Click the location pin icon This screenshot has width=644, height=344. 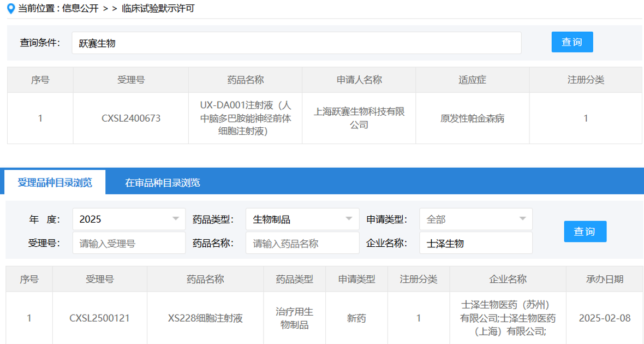pyautogui.click(x=10, y=8)
